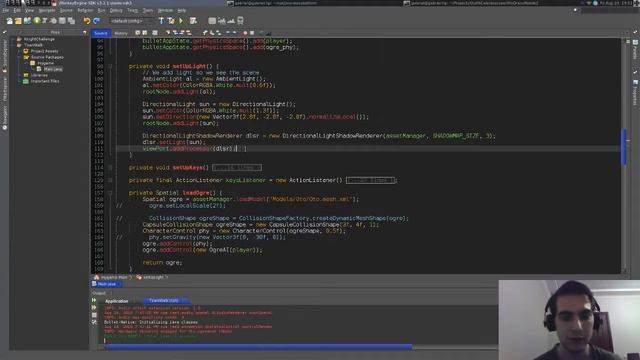Open the Properties side panel
The width and height of the screenshot is (640, 360).
click(636, 92)
